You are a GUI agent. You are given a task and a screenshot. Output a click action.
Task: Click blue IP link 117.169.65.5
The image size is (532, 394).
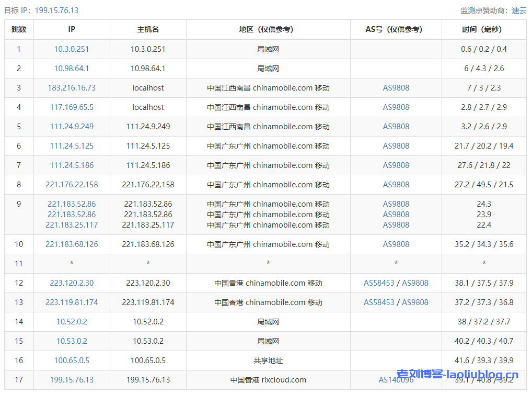point(72,107)
